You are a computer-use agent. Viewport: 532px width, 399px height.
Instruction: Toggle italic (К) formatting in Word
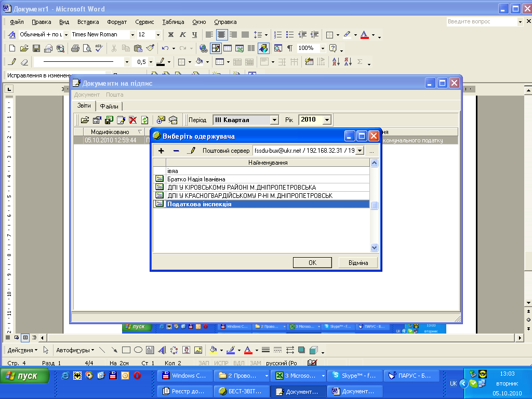pyautogui.click(x=182, y=34)
